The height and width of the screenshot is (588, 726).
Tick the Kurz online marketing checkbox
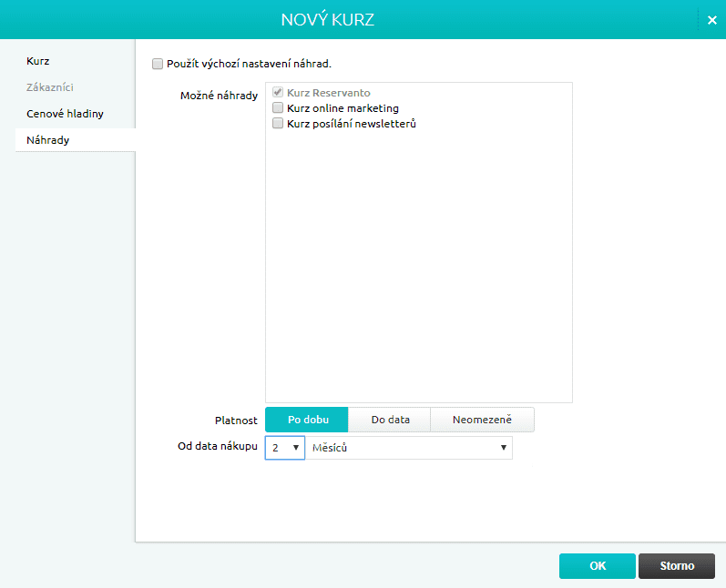pyautogui.click(x=279, y=108)
